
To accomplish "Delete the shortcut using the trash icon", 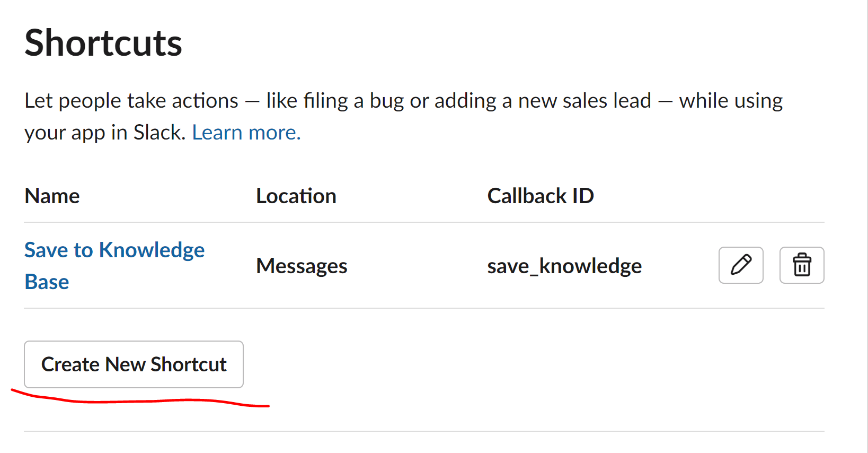I will 801,265.
